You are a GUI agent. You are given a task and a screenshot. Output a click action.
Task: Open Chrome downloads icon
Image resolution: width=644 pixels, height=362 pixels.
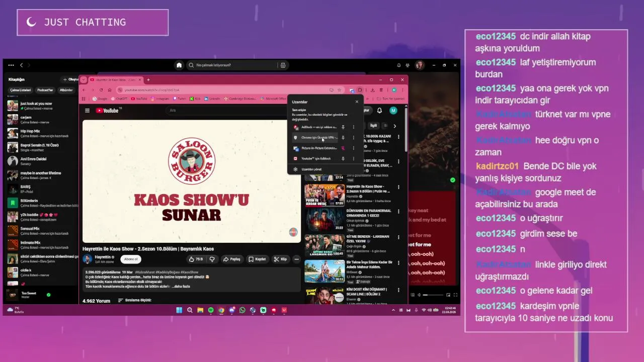click(x=372, y=90)
